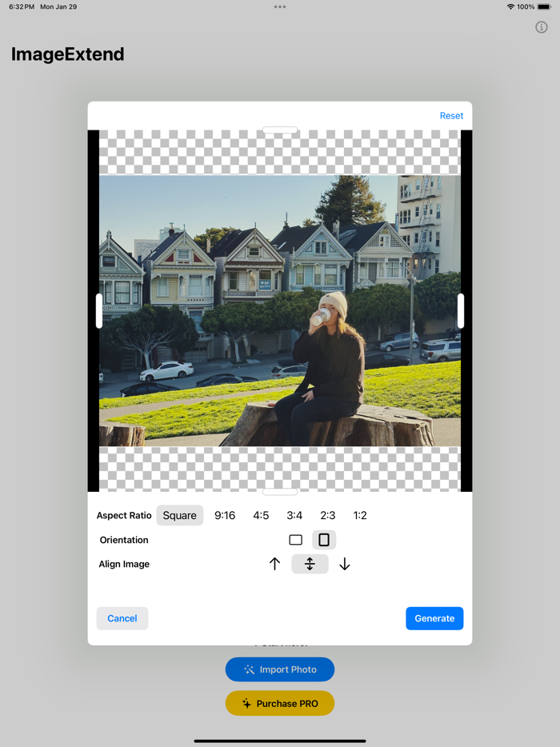Choose 4:5 aspect ratio
This screenshot has width=560, height=747.
[261, 516]
